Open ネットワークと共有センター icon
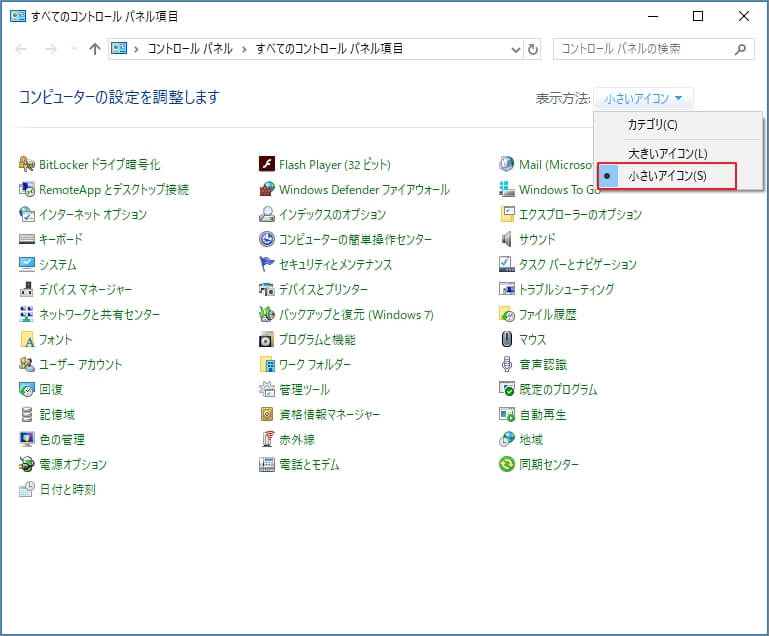Image resolution: width=769 pixels, height=636 pixels. pos(26,314)
